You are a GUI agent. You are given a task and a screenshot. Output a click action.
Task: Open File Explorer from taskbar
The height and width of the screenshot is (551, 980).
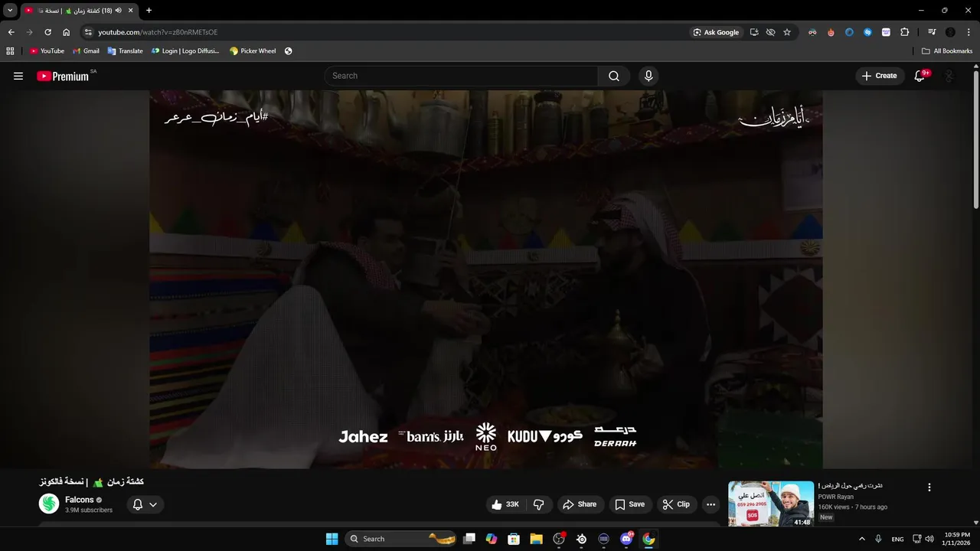(x=536, y=539)
